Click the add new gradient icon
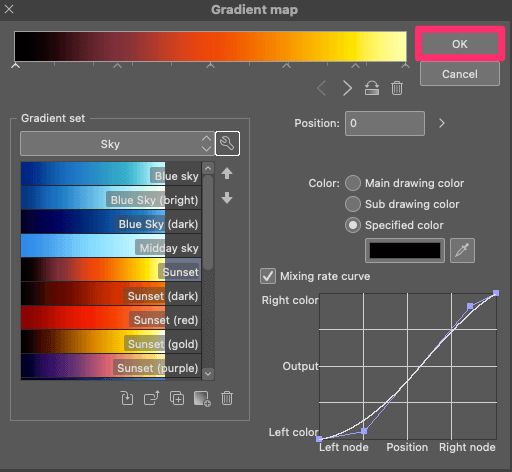 [x=202, y=398]
